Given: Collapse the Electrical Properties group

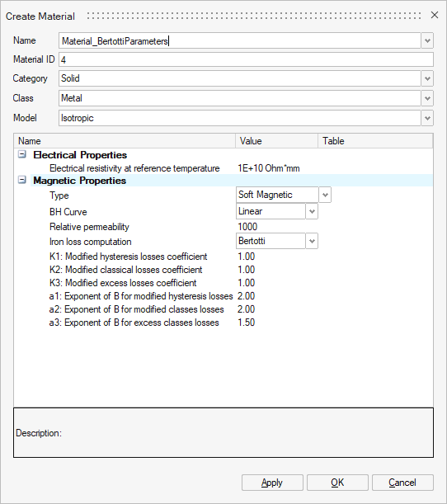Looking at the screenshot, I should click(21, 154).
